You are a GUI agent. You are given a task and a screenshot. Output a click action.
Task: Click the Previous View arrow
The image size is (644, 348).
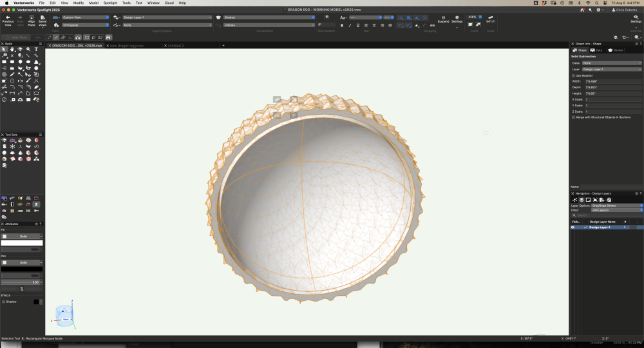tap(8, 17)
